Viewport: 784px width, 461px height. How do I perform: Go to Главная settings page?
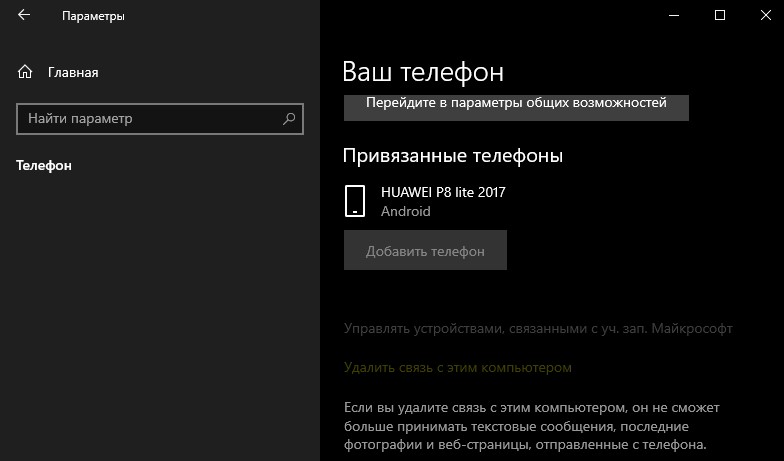[x=73, y=72]
